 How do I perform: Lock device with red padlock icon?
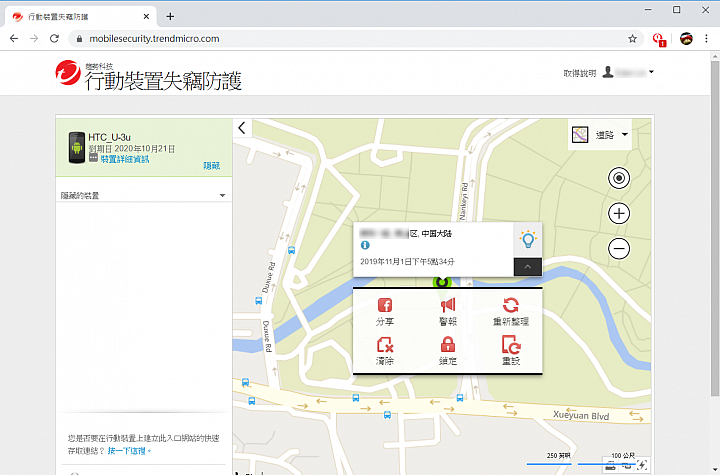448,345
